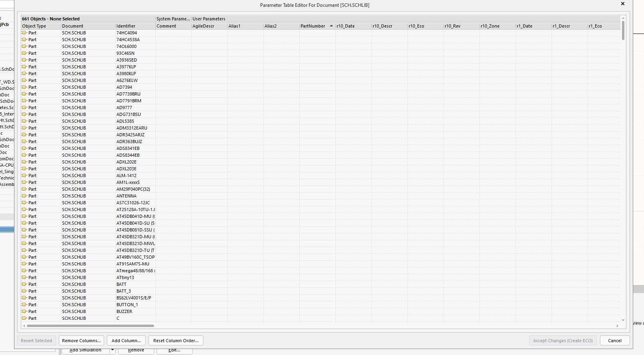The width and height of the screenshot is (644, 355).
Task: Click the scroll down arrow of the table
Action: coord(623,320)
